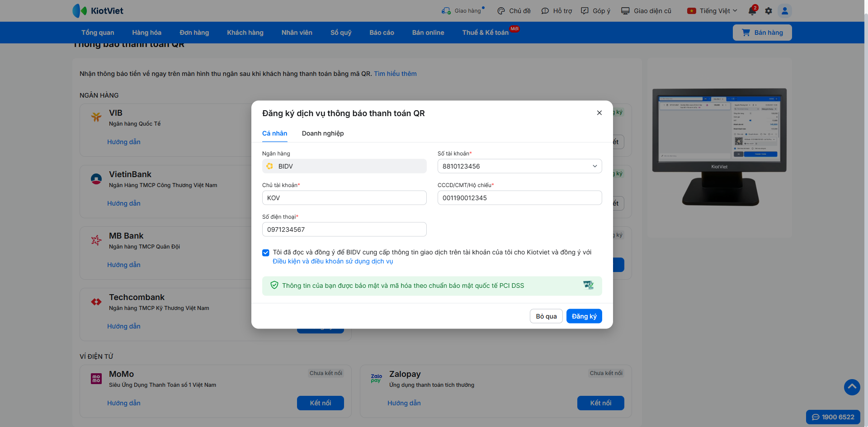Switch to the Cá nhân tab
Image resolution: width=868 pixels, height=427 pixels.
pos(275,133)
